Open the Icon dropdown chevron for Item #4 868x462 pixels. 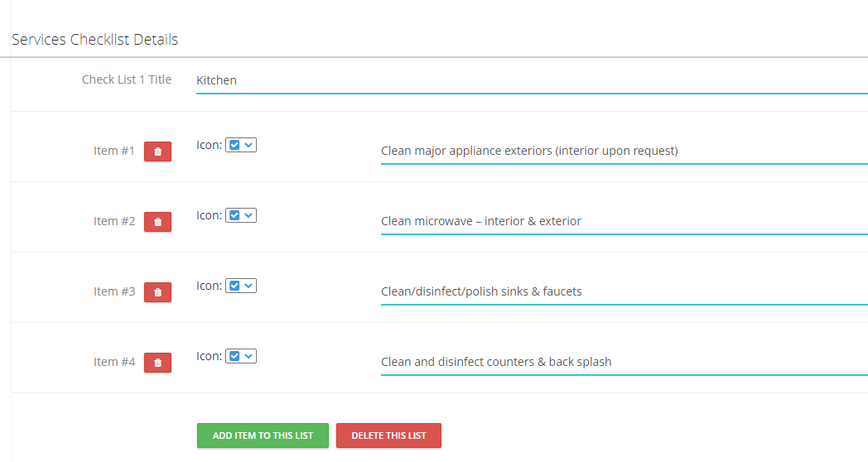click(x=248, y=356)
